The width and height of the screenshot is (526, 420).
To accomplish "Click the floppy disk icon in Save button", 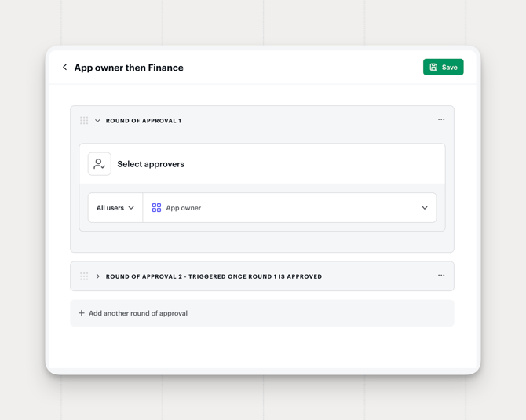I will 433,67.
